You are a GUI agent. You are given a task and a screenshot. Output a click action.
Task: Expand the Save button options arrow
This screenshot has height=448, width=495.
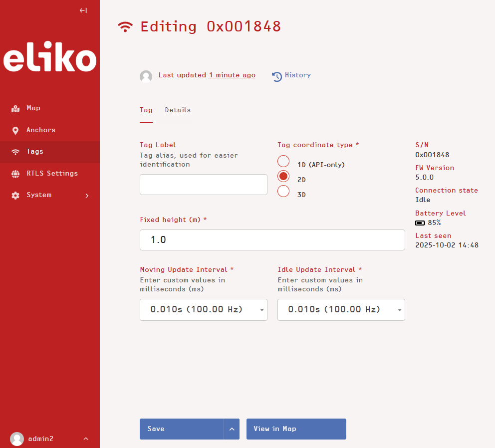point(232,429)
